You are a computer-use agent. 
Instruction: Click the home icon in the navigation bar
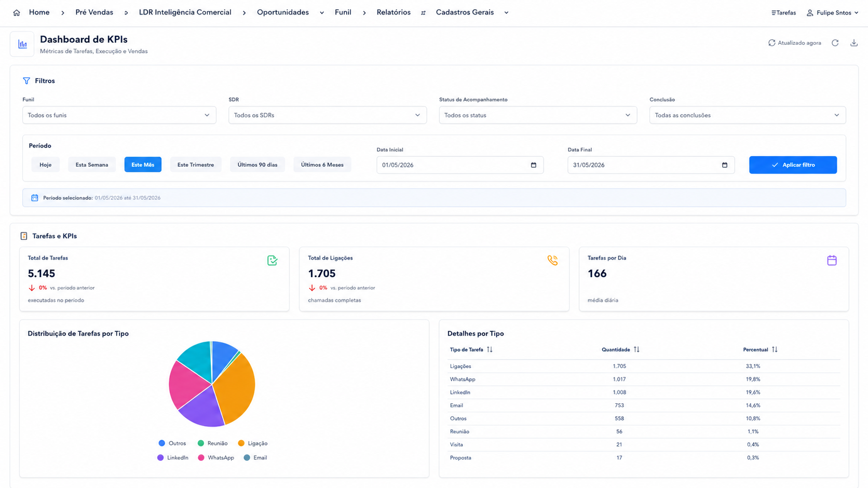pos(17,12)
